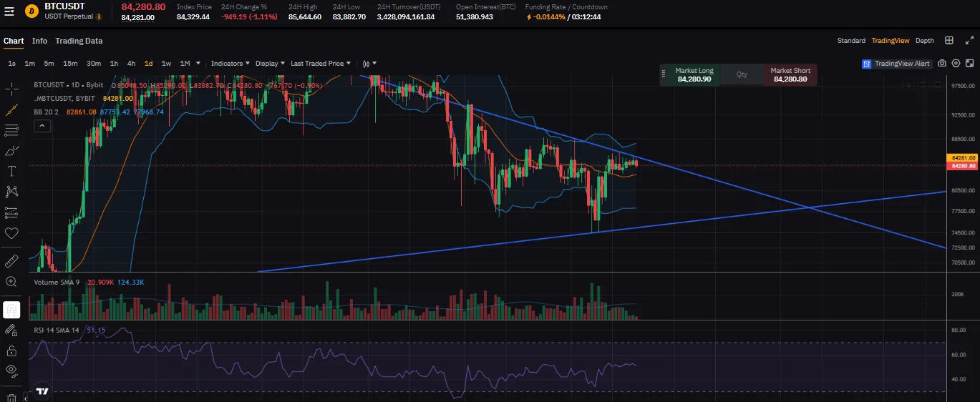Select the 1s timeframe
Viewport: 980px width, 402px height.
[12, 64]
